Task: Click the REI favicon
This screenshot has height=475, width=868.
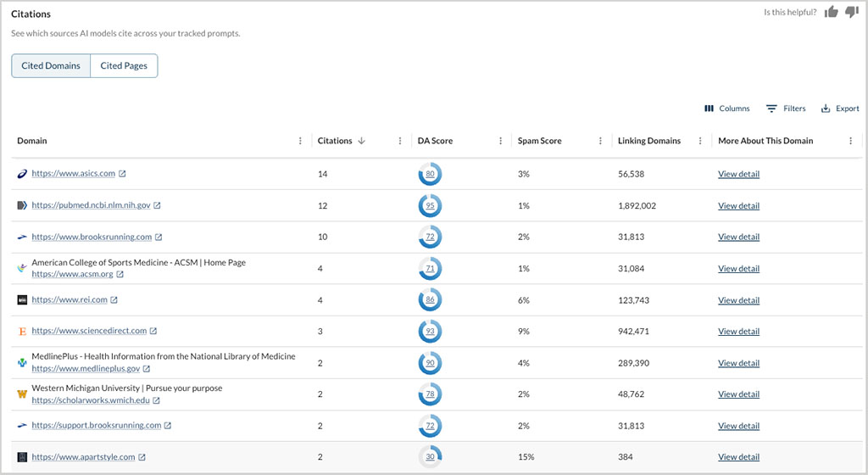Action: pyautogui.click(x=22, y=300)
